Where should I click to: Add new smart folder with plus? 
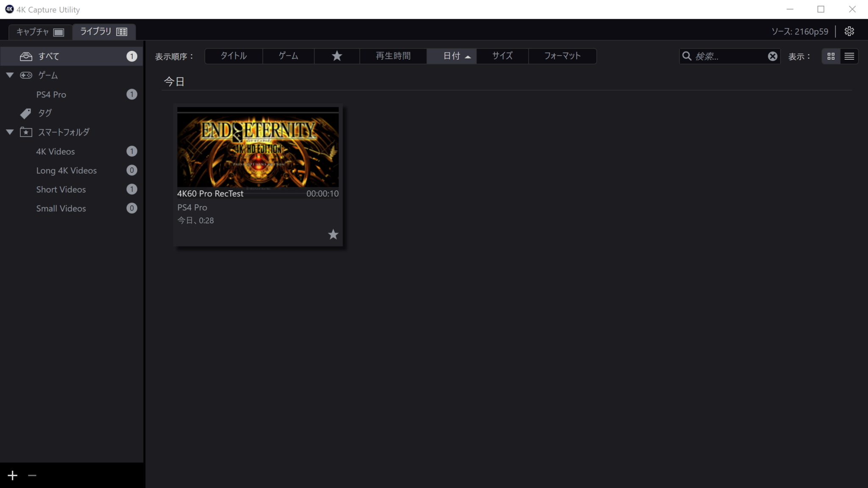13,475
